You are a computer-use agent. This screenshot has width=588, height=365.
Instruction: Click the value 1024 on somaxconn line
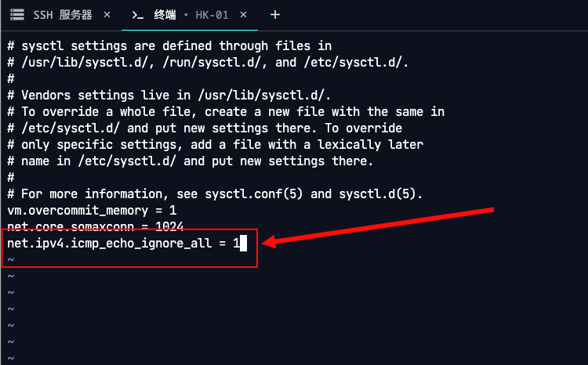tap(169, 226)
